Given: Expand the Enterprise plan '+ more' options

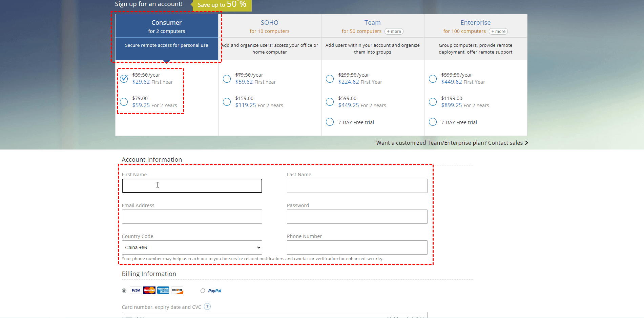Looking at the screenshot, I should coord(498,32).
